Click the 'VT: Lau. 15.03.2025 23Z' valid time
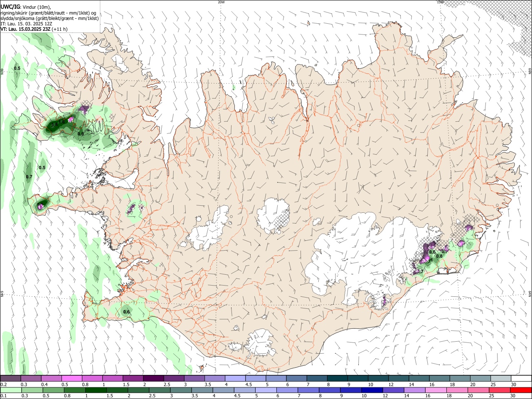The image size is (532, 399). pos(25,29)
